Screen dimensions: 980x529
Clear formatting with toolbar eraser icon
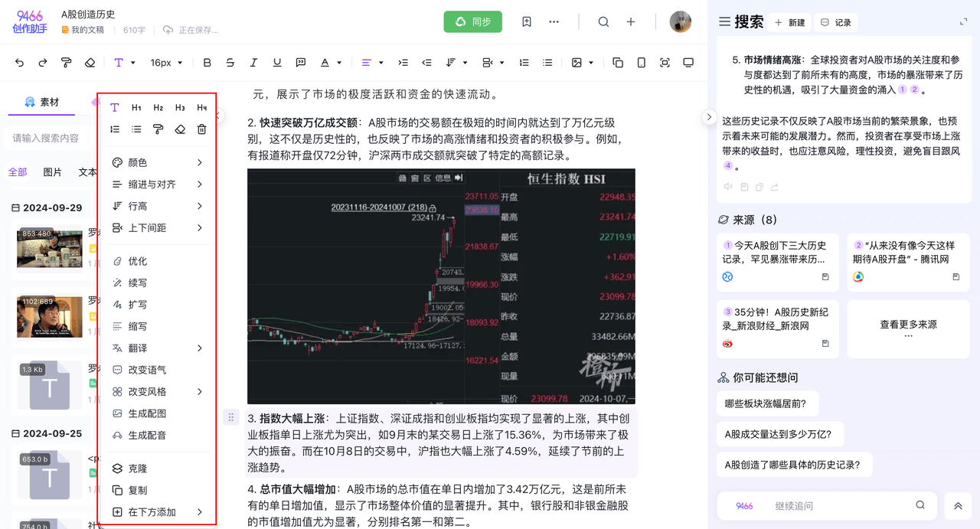[x=90, y=63]
